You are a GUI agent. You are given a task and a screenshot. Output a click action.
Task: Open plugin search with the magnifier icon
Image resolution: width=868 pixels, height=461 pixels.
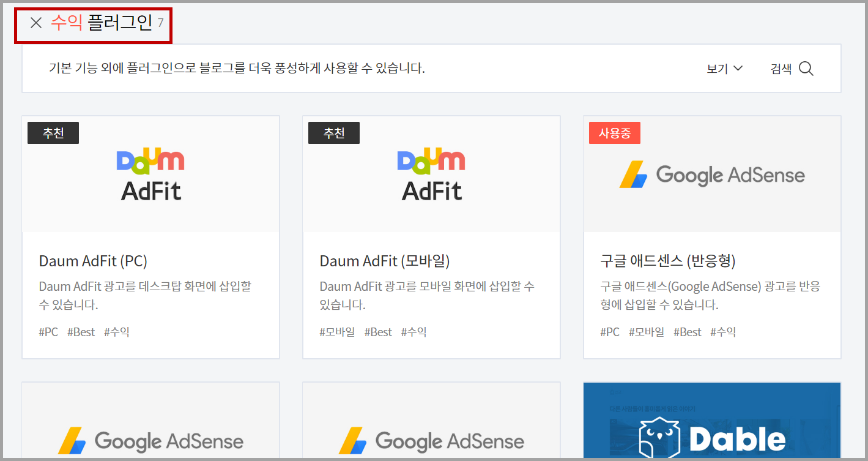pos(806,69)
